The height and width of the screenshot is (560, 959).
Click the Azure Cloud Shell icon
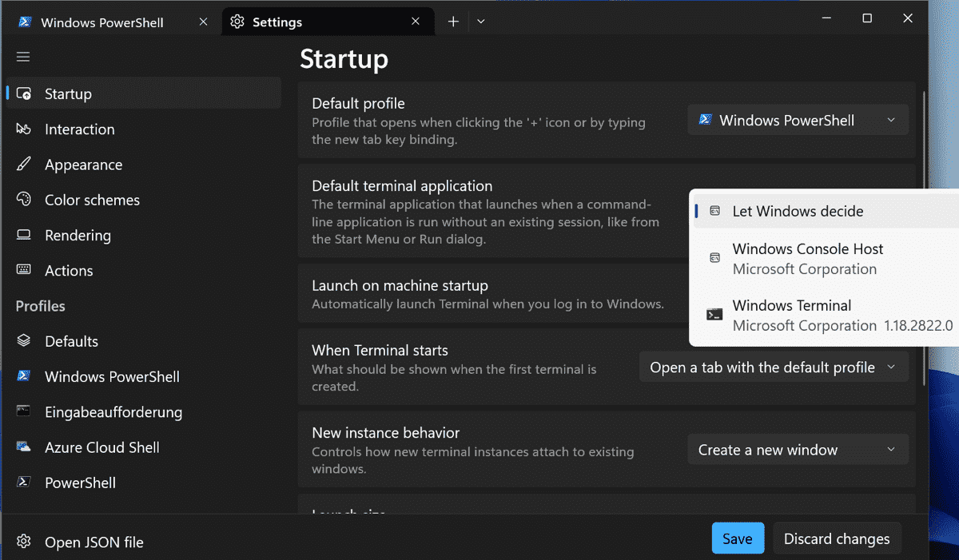click(x=24, y=447)
